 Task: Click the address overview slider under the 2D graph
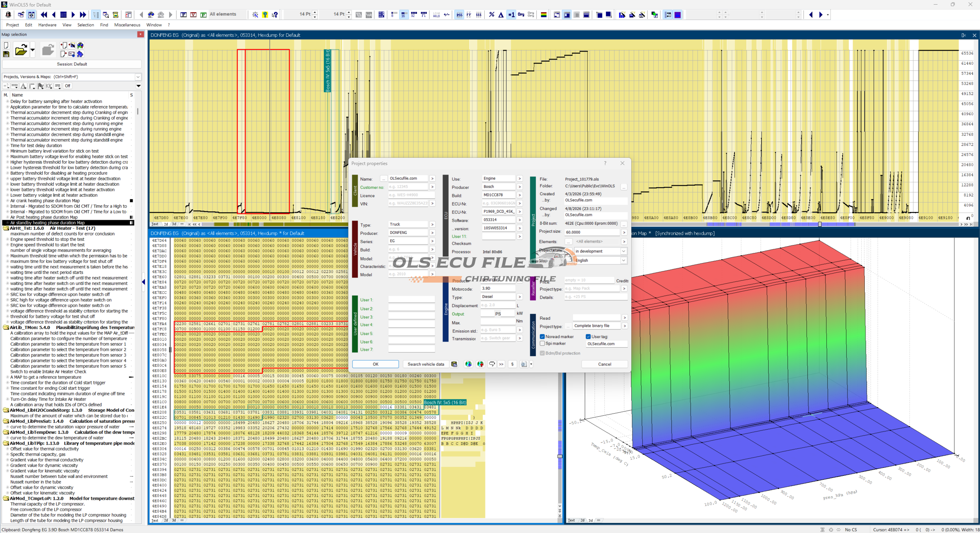820,224
